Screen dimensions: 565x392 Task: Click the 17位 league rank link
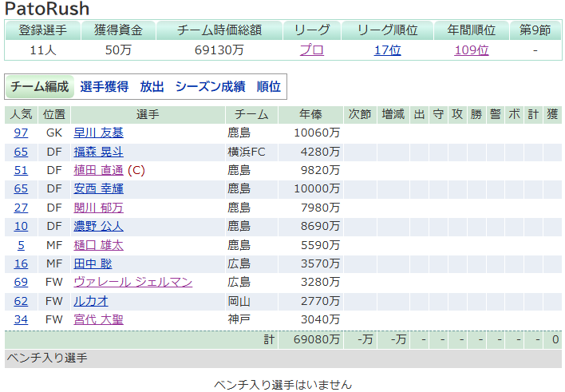click(x=387, y=49)
